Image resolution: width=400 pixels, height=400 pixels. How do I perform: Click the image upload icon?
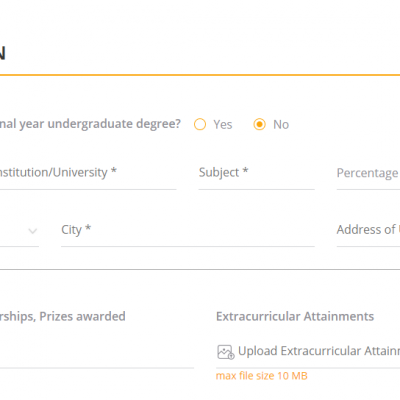tap(226, 352)
